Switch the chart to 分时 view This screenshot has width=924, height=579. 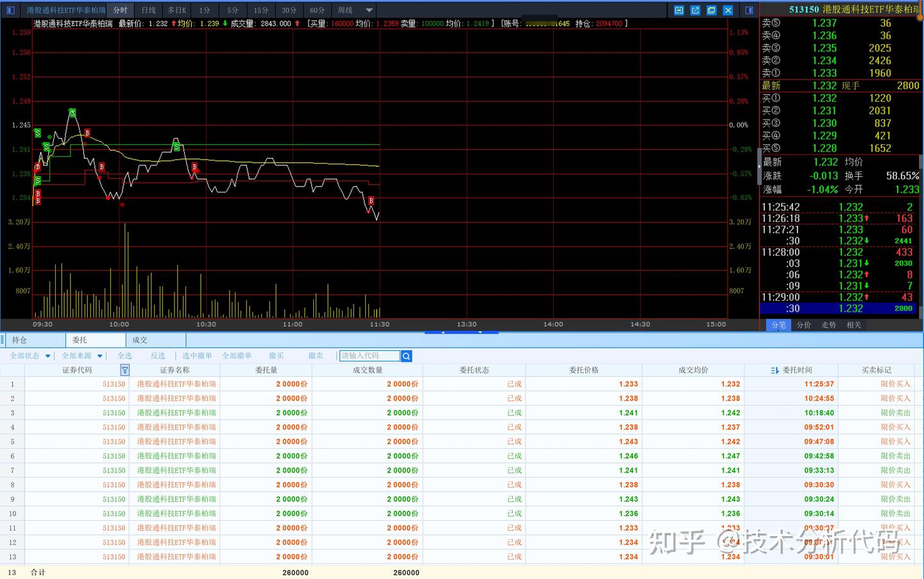pos(121,10)
